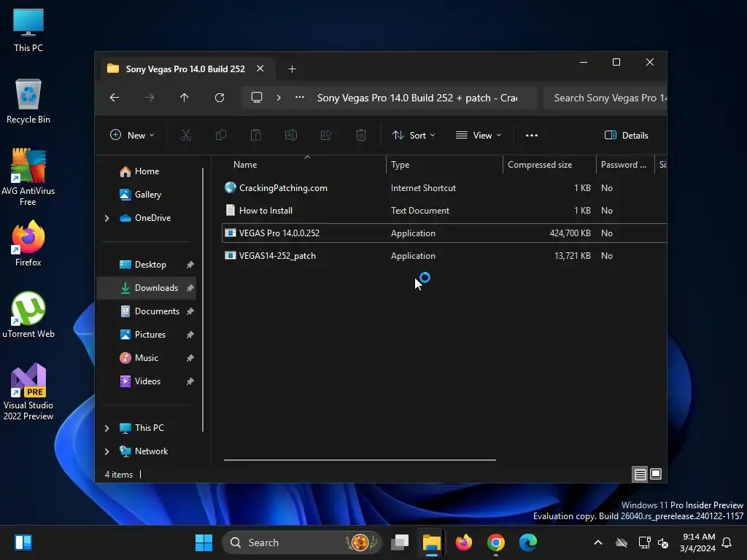This screenshot has height=560, width=747.
Task: Select the VEGAS14-252_patch application
Action: point(444,256)
